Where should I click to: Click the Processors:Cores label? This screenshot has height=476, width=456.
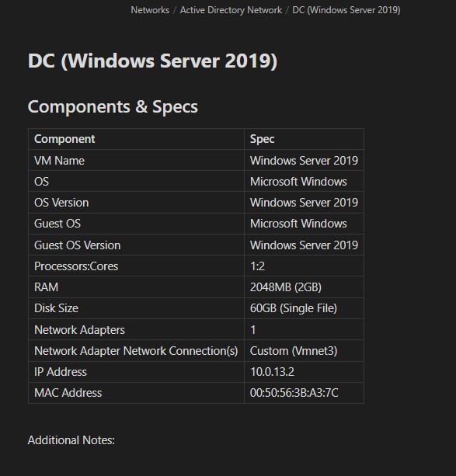(x=76, y=266)
